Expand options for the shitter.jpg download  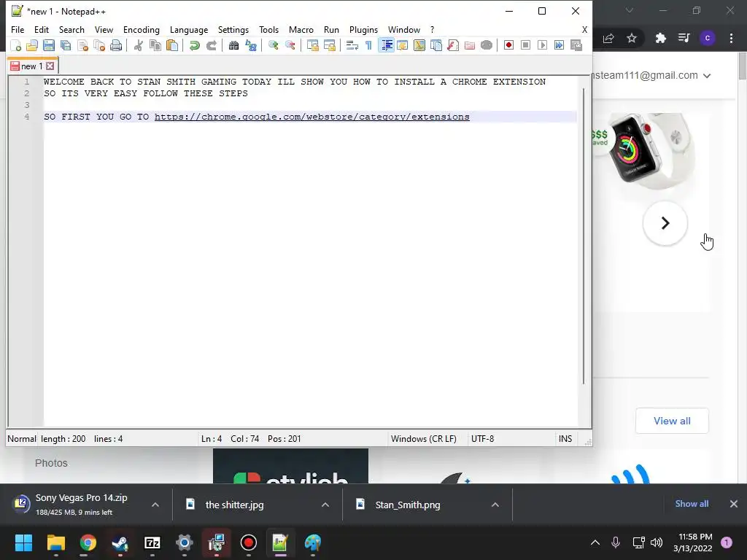(x=325, y=505)
